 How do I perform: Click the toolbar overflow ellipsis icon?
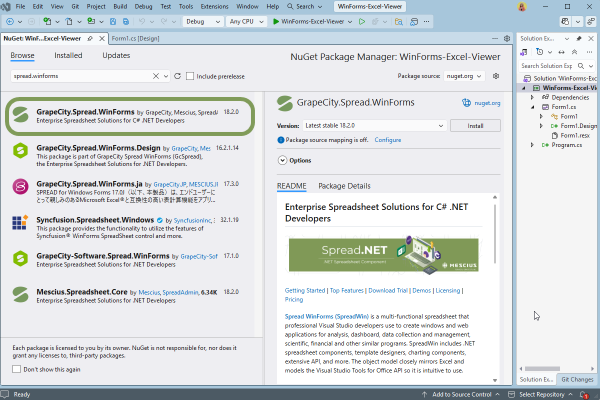point(427,22)
